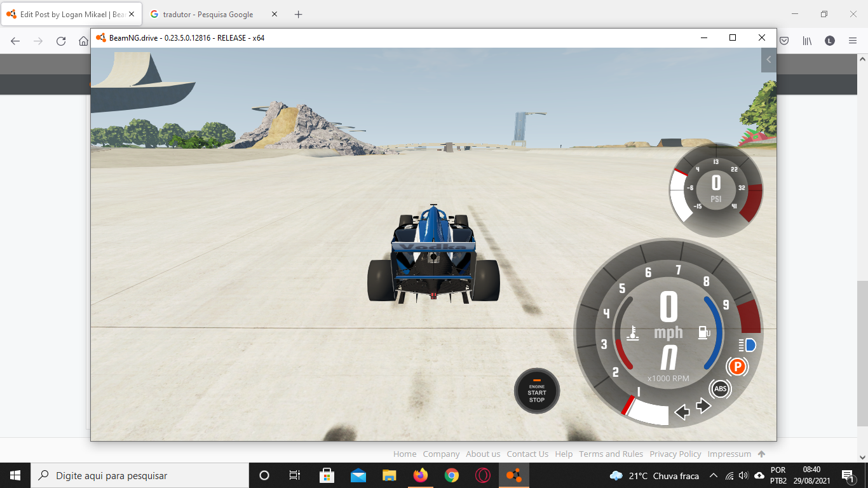Image resolution: width=868 pixels, height=488 pixels.
Task: Open the browser account avatar L
Action: [x=830, y=41]
